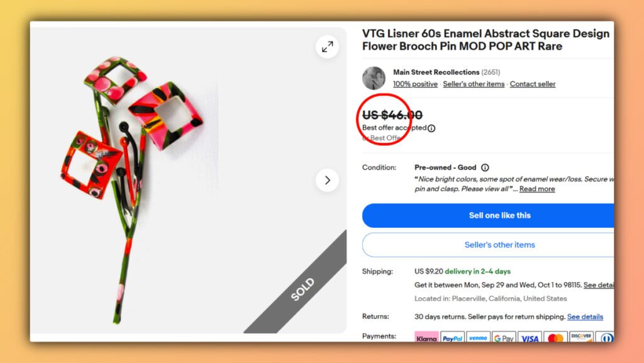Open See details link for returns

click(x=586, y=316)
